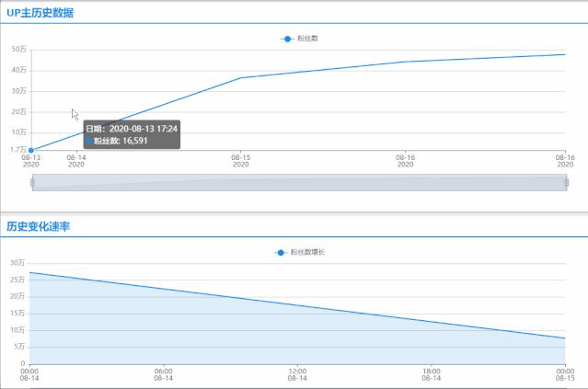Click the 12:00 08-14 axis label

point(297,374)
